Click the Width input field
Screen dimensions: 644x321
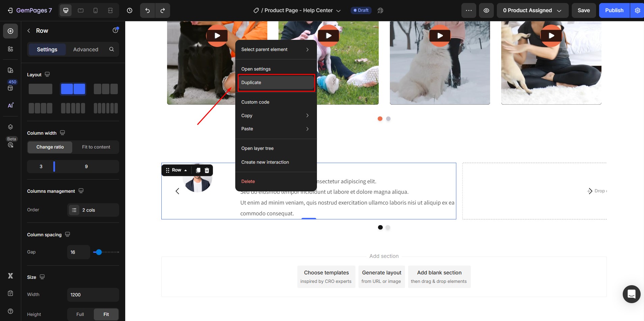pos(93,295)
